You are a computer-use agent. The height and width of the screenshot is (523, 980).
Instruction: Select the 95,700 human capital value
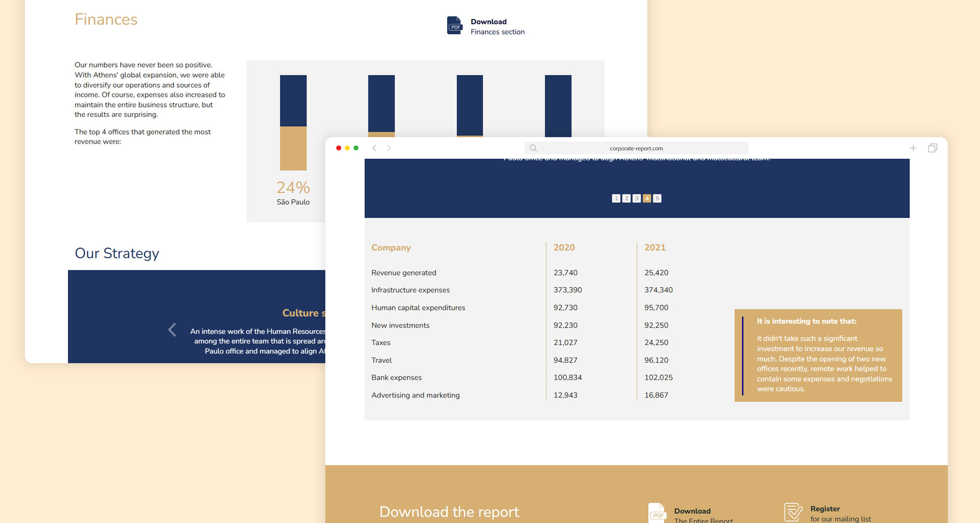click(x=656, y=308)
